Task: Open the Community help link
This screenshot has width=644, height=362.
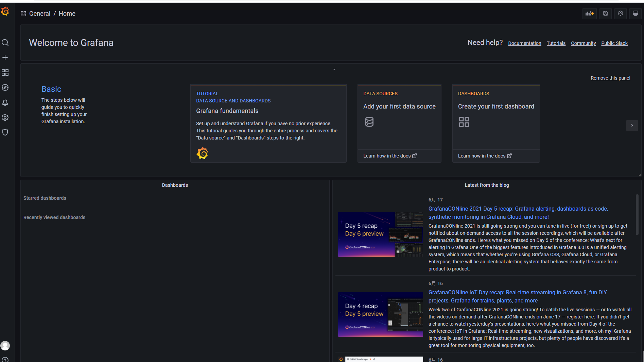Action: pos(584,43)
